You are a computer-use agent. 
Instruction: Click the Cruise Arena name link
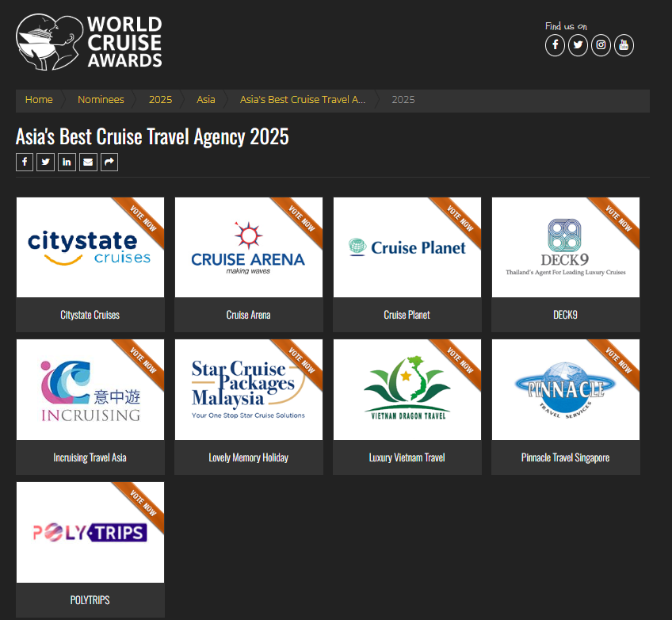point(248,315)
